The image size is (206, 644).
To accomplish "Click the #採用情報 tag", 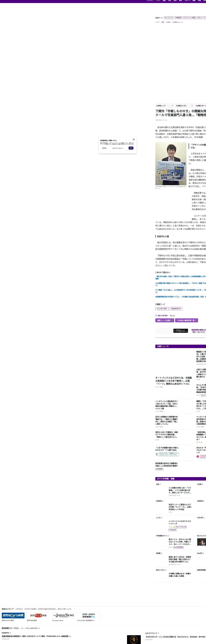I will [159, 469].
